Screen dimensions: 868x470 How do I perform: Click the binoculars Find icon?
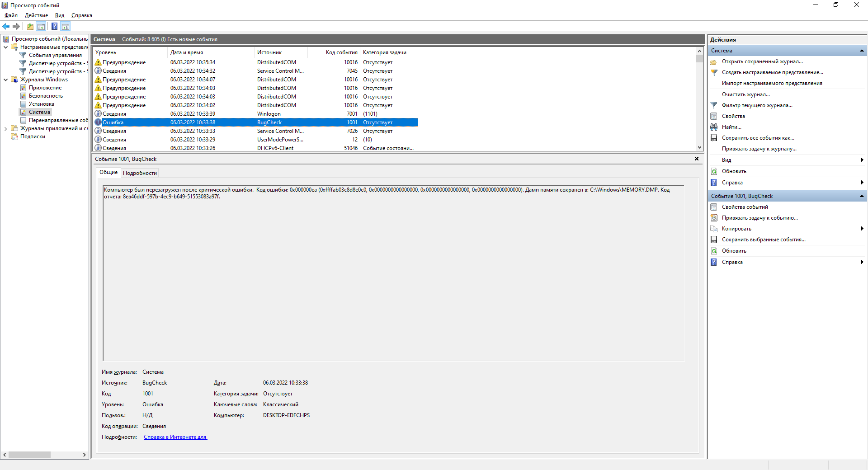coord(714,127)
